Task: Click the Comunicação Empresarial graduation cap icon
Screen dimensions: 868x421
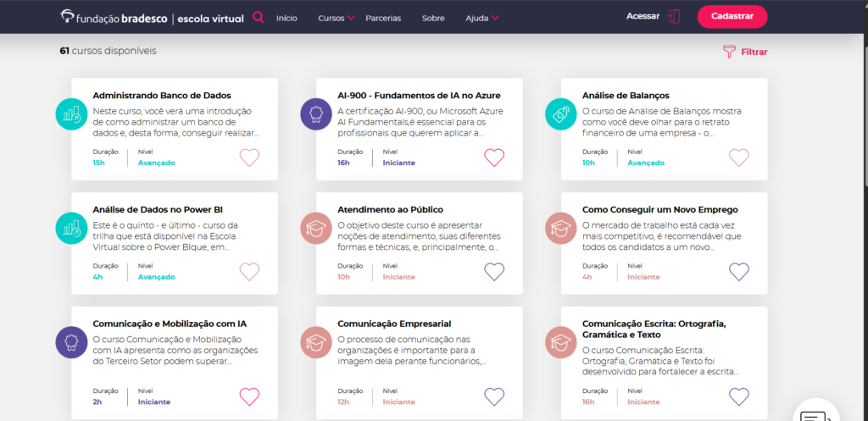Action: tap(317, 342)
